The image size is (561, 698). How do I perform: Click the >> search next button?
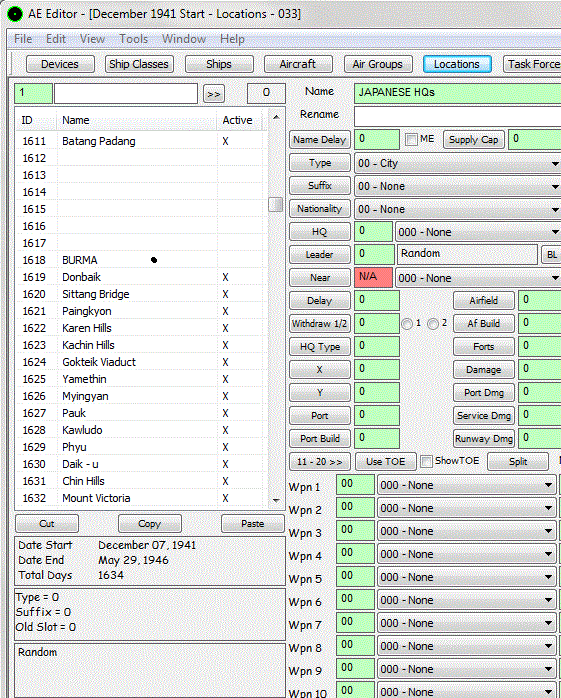[214, 94]
